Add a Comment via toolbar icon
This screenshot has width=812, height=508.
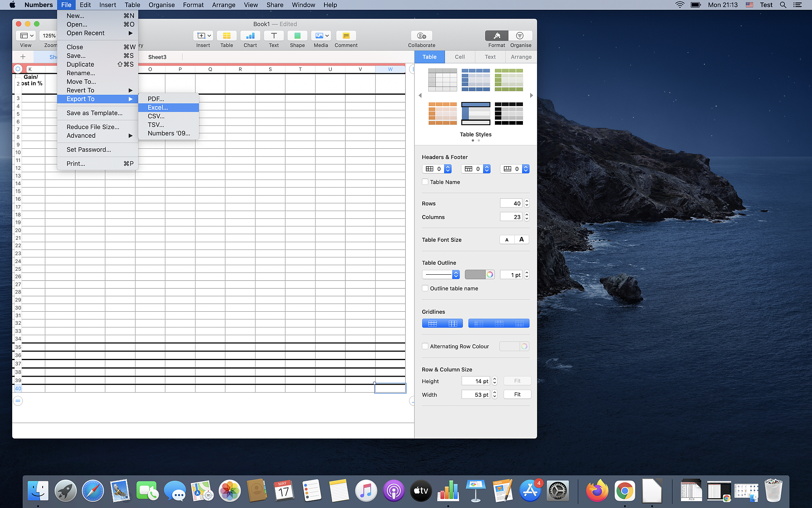(x=346, y=36)
